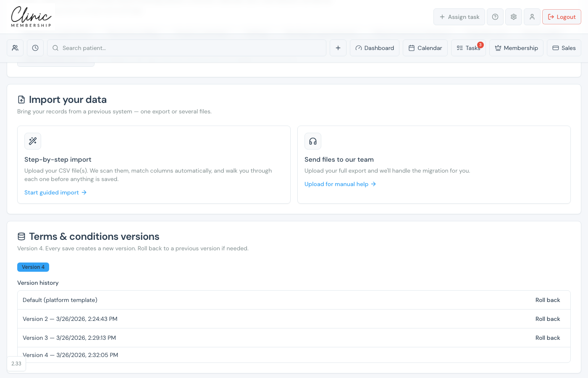Click 'Step-by-step import' heading
The height and width of the screenshot is (378, 588).
[58, 160]
